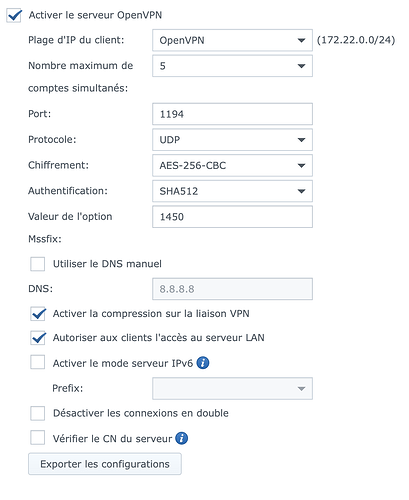Check Vérifier le CN du serveur
Image resolution: width=409 pixels, height=500 pixels.
coord(37,438)
